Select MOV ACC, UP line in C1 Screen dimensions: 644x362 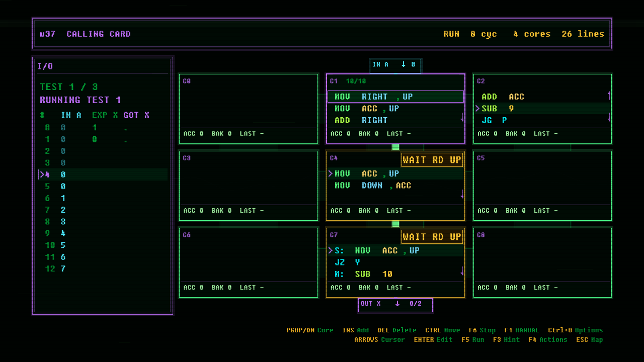coord(395,109)
